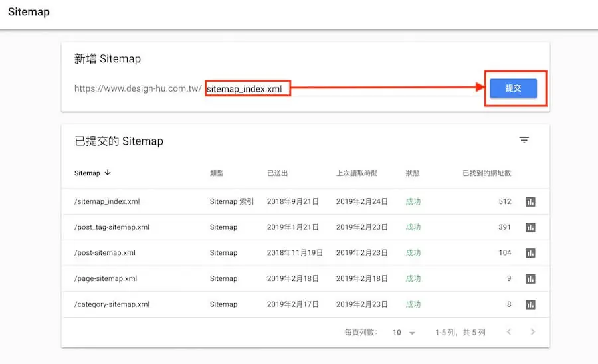Click the last read date 2019年2月24日
Screen dimensions: 598x364
(x=361, y=201)
